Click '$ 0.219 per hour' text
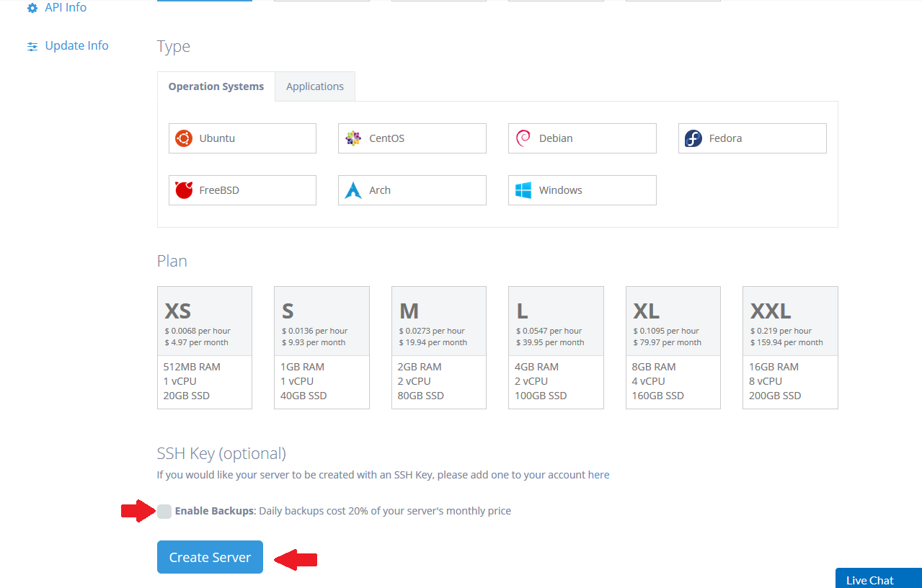Viewport: 922px width, 588px height. tap(781, 331)
